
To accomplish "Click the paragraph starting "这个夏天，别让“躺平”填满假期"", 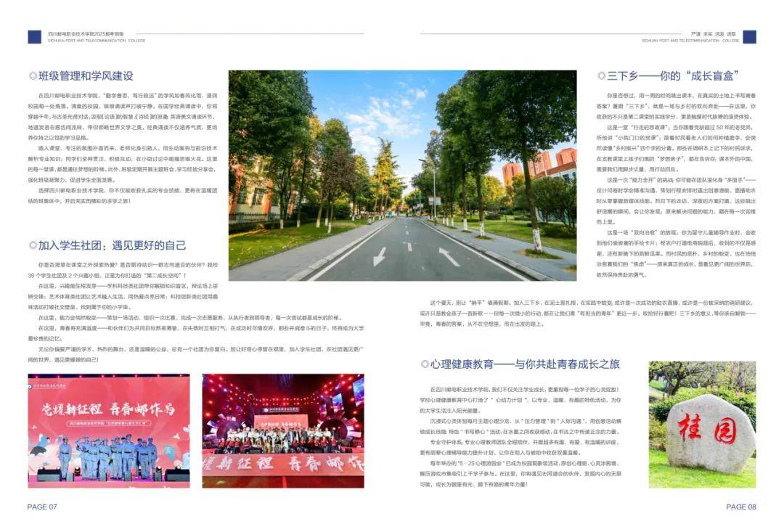I will [x=588, y=313].
